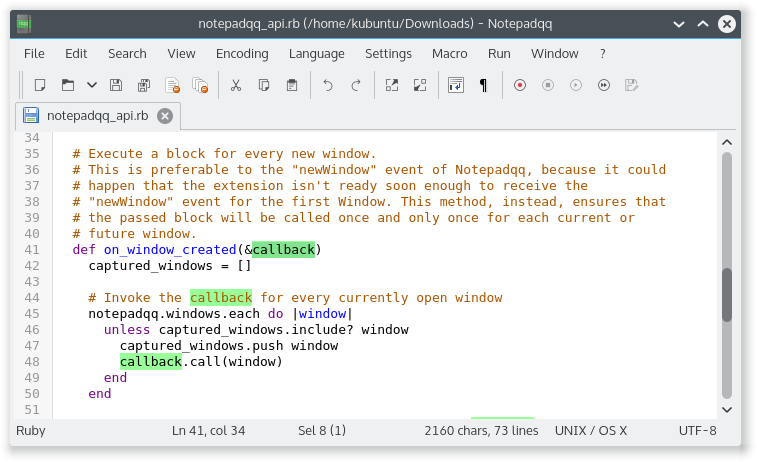Click the Save file toolbar icon
The width and height of the screenshot is (757, 462).
[x=116, y=86]
